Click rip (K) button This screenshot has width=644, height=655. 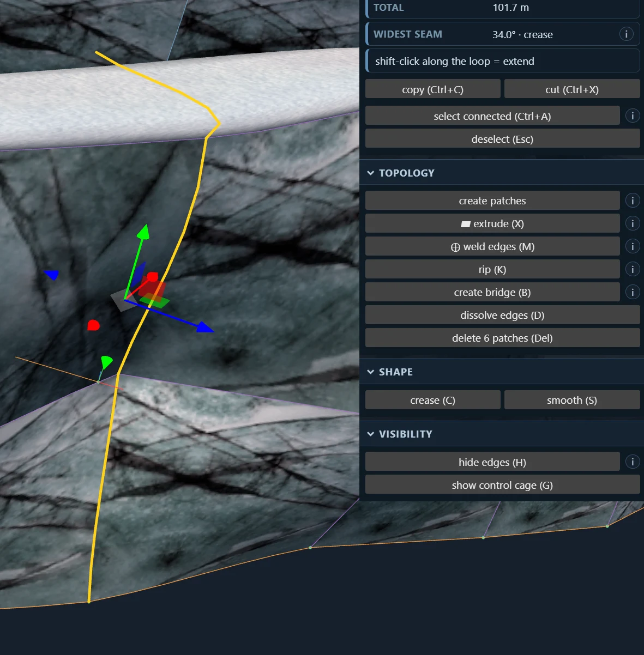click(x=492, y=269)
